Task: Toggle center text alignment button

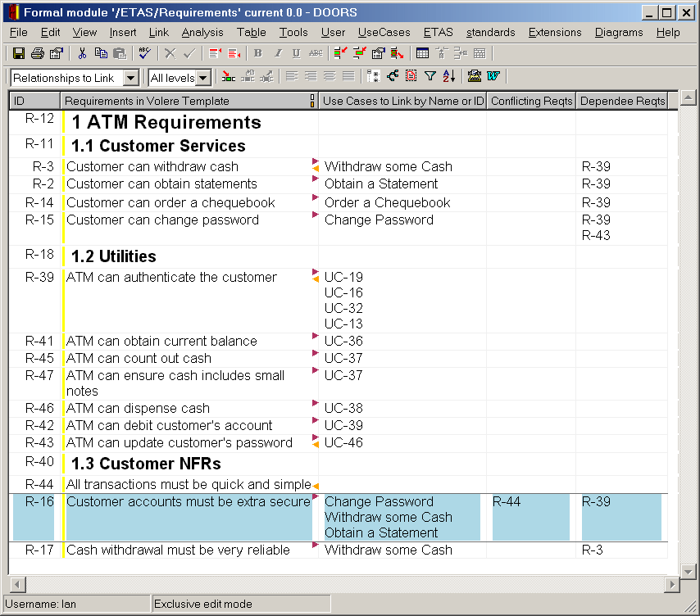Action: 330,76
